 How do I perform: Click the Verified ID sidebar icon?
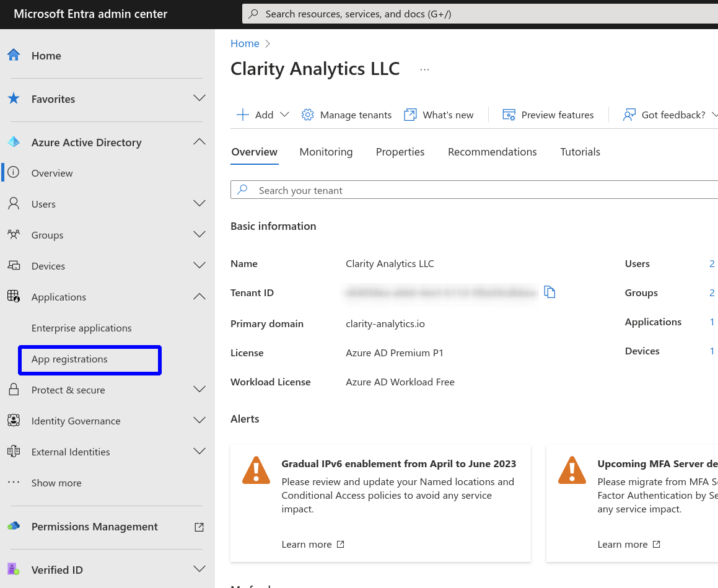tap(14, 569)
